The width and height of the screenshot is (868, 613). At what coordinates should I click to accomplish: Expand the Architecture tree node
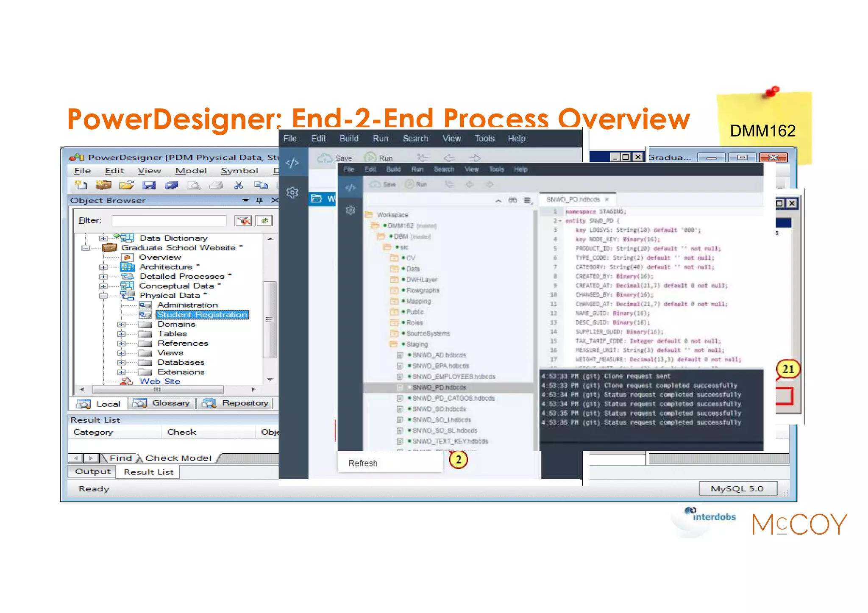pyautogui.click(x=103, y=267)
